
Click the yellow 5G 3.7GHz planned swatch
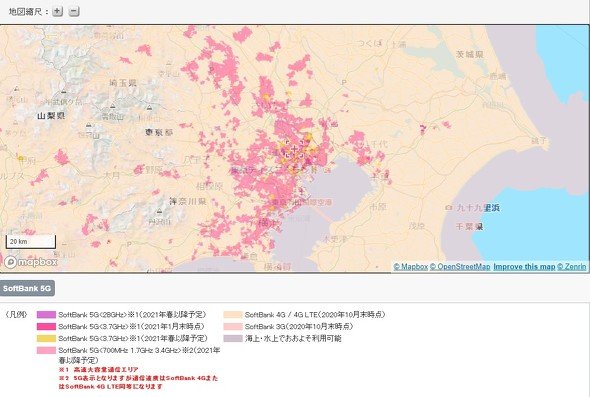pyautogui.click(x=46, y=339)
